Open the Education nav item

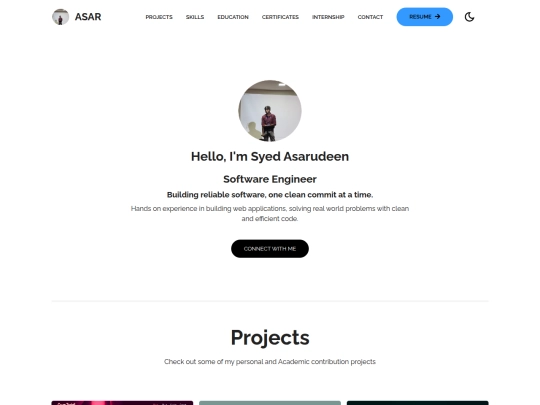(x=233, y=17)
